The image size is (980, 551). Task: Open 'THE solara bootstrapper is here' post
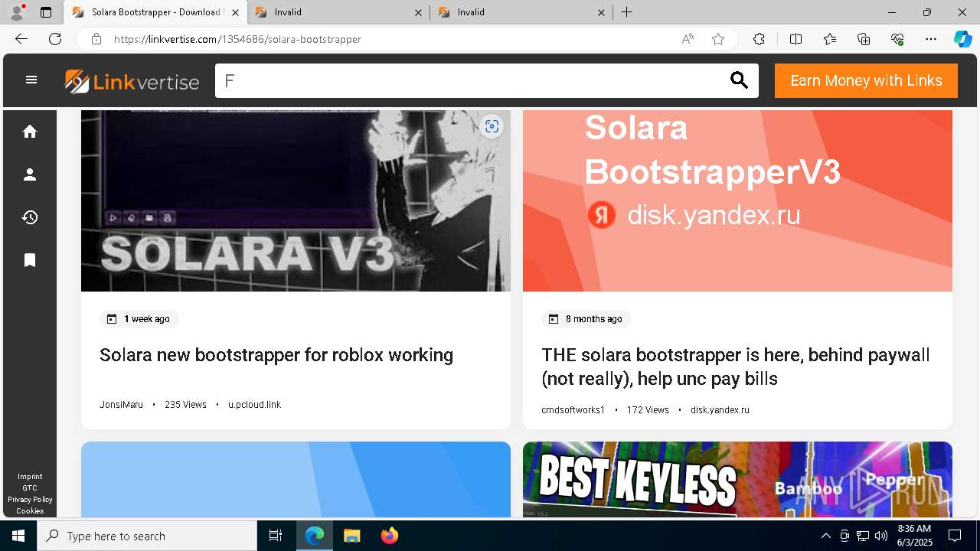(736, 367)
